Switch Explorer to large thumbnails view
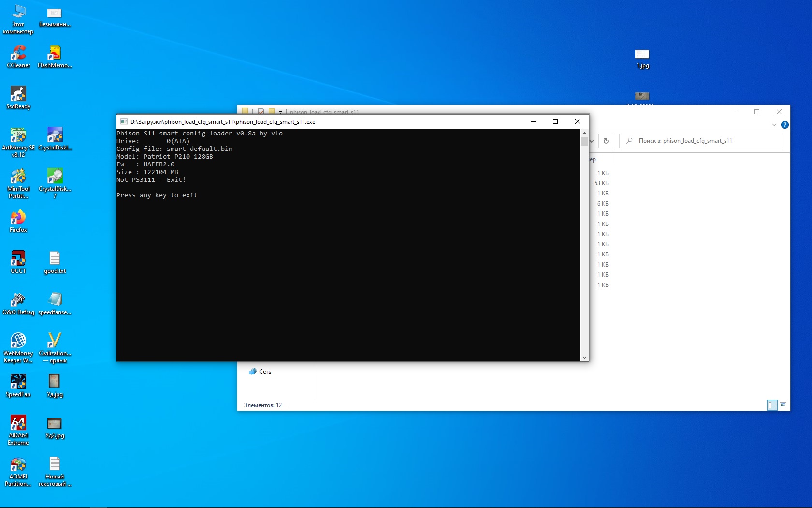The height and width of the screenshot is (508, 812). [783, 405]
